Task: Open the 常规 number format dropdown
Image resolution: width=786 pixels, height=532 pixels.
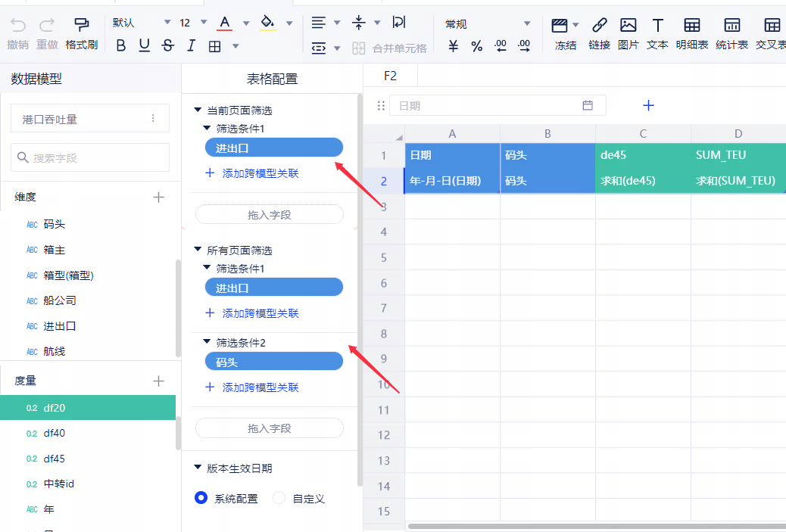Action: [526, 24]
